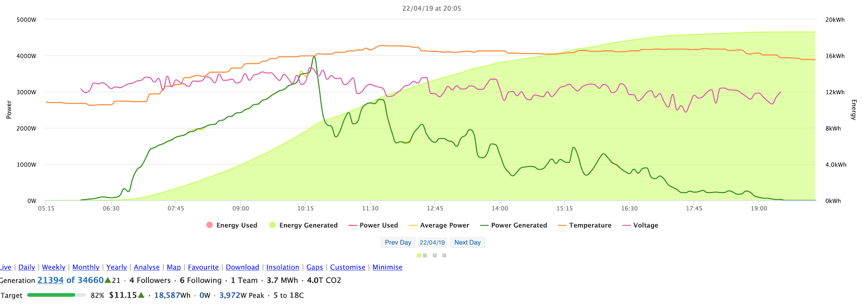Click the 16kWh energy axis label
This screenshot has height=308, width=868.
[x=835, y=56]
